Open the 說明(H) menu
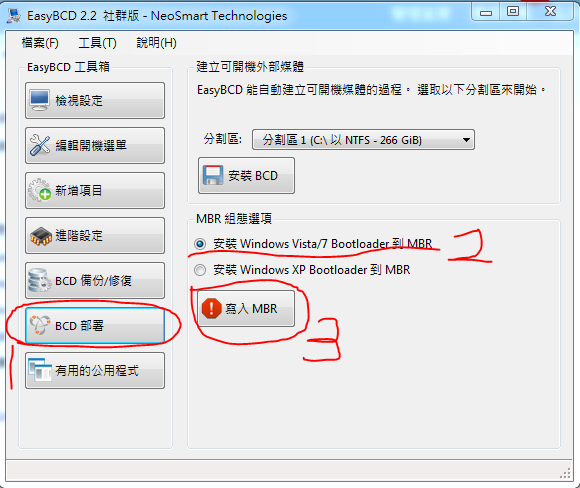 [x=156, y=43]
